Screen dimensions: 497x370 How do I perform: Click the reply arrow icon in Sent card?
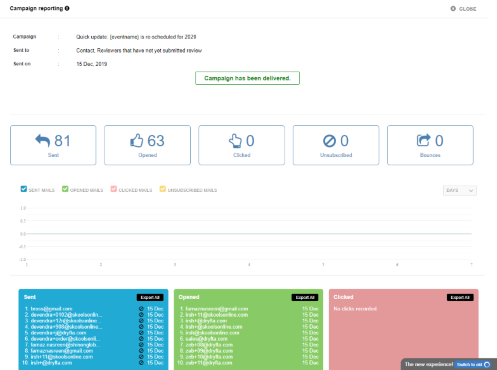coord(43,140)
